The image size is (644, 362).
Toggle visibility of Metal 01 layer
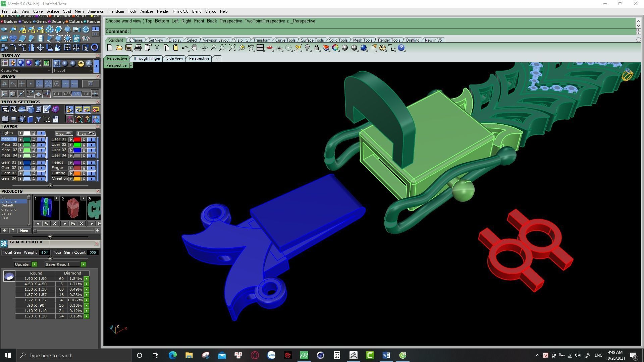41,139
